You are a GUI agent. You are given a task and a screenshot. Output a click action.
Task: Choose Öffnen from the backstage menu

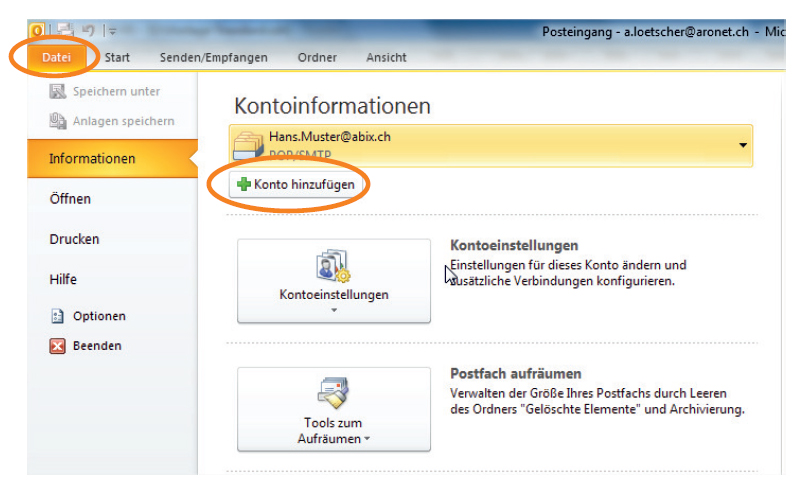pos(70,199)
